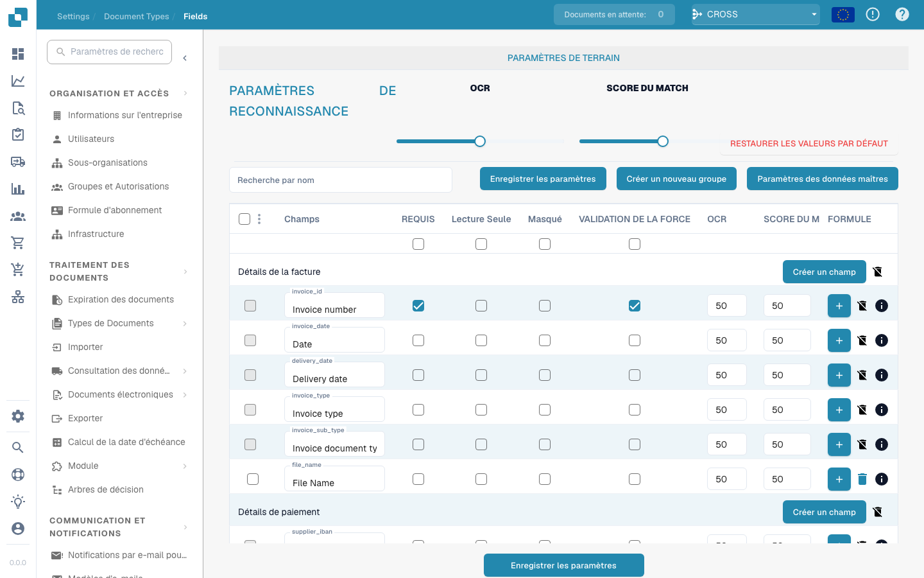Click Créer un nouveau groupe
Image resolution: width=924 pixels, height=578 pixels.
point(676,179)
